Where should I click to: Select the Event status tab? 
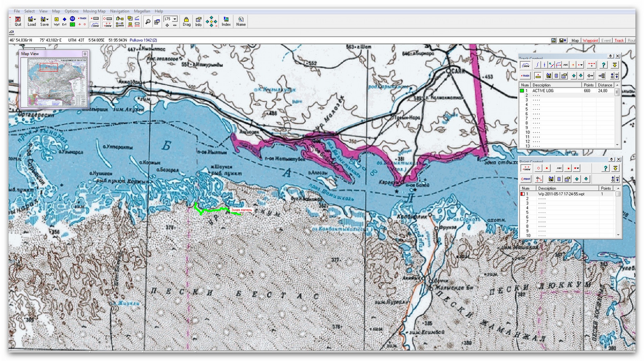606,40
